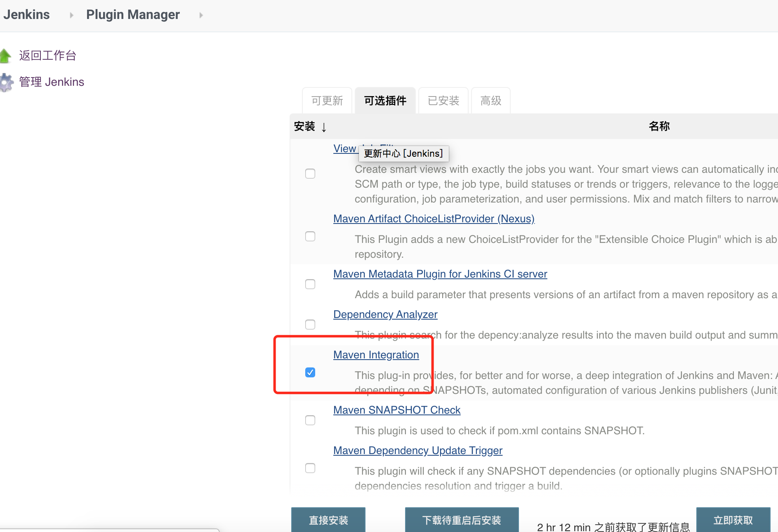Open Maven Metadata Plugin for Jenkins CI server
The width and height of the screenshot is (778, 532).
tap(440, 274)
